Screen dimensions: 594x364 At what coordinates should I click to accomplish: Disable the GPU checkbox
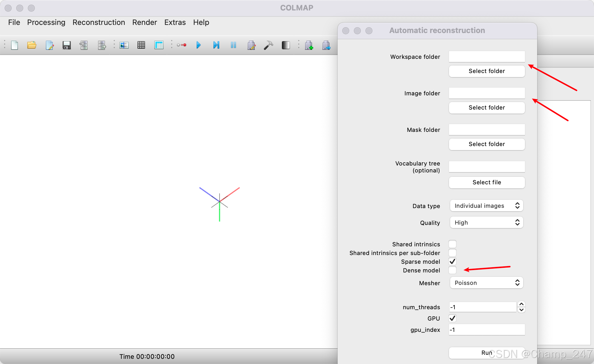coord(452,318)
